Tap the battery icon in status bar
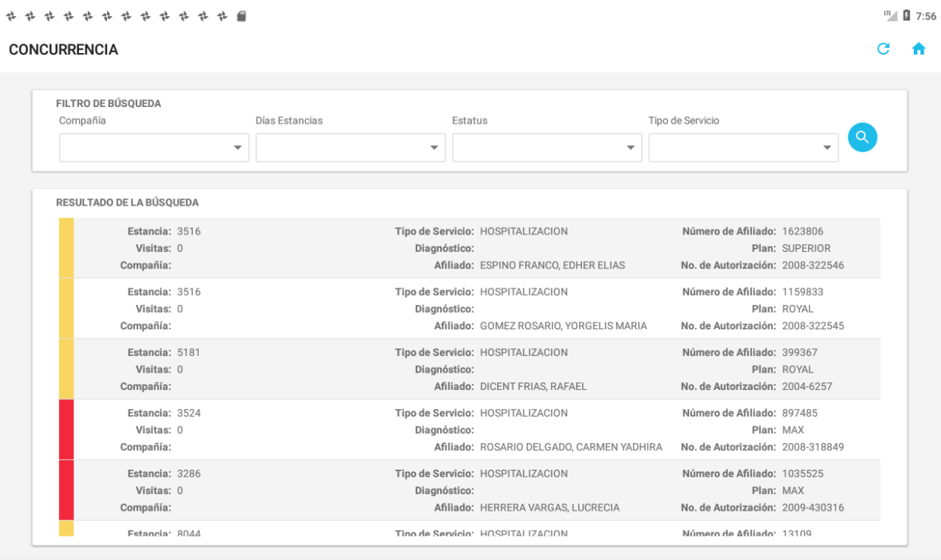Image resolution: width=941 pixels, height=560 pixels. click(905, 16)
